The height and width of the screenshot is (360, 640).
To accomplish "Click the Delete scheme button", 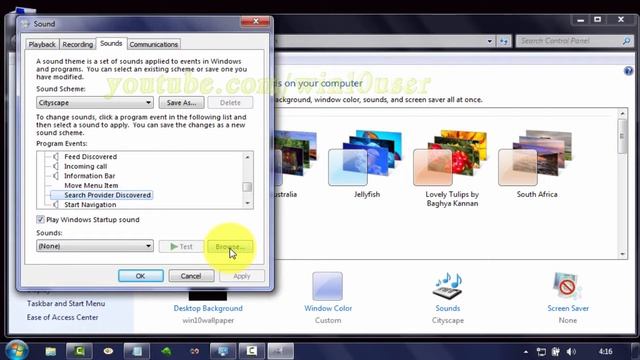I will pos(230,102).
